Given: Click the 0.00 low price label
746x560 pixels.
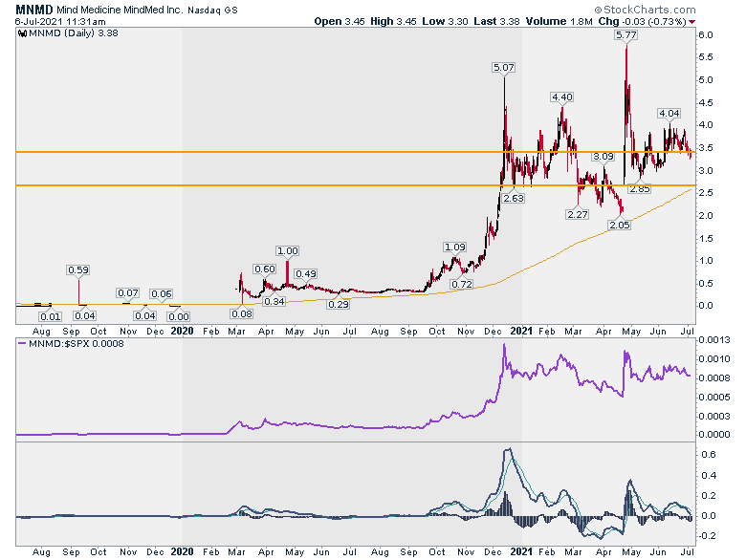Looking at the screenshot, I should pos(179,316).
